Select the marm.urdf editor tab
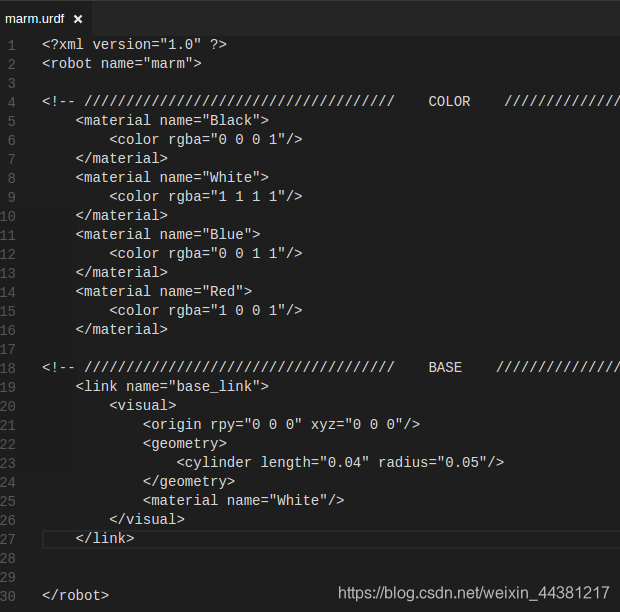Viewport: 620px width, 612px height. (35, 19)
